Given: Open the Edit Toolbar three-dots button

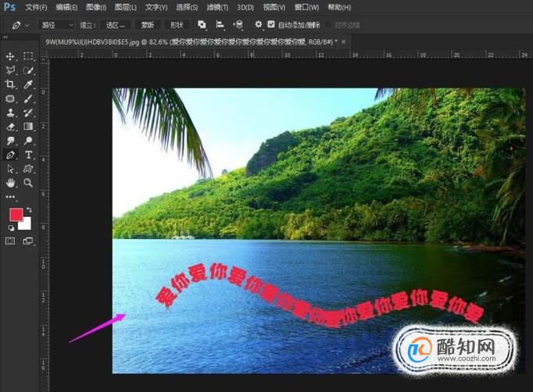Looking at the screenshot, I should pos(10,197).
